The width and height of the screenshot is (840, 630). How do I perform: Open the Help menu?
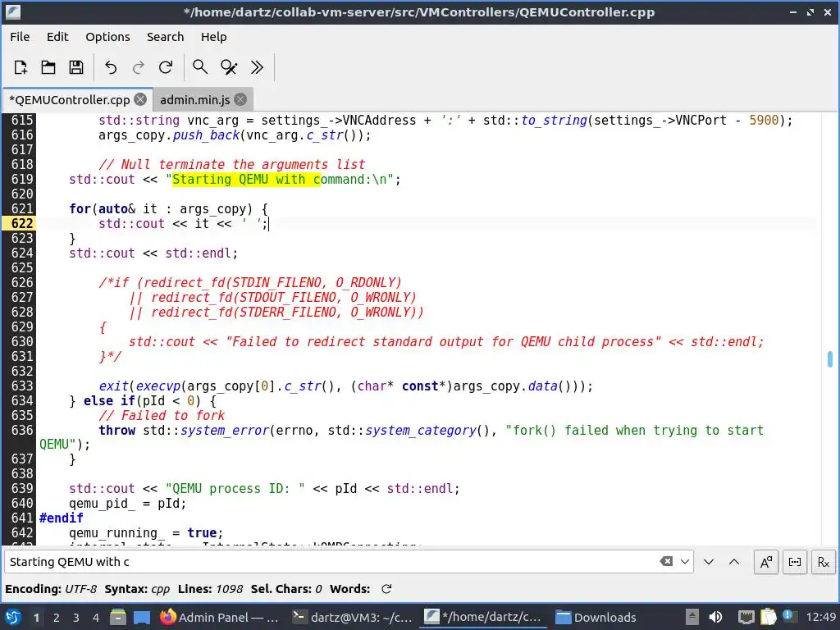pos(214,37)
